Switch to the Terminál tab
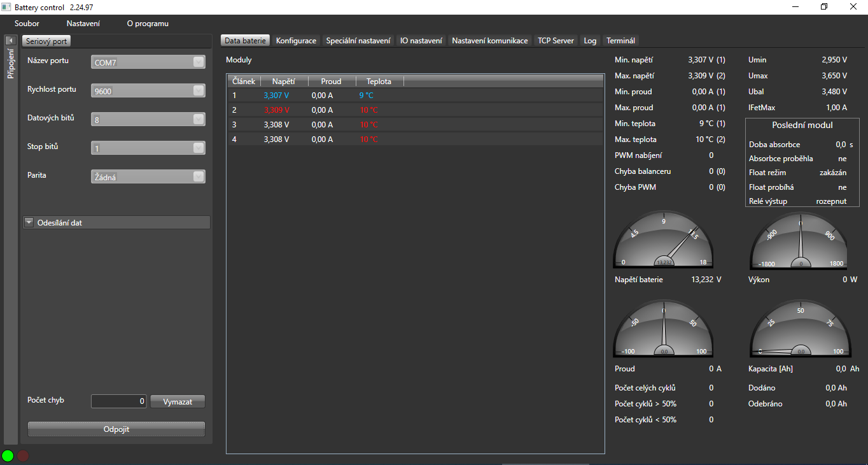Screen dimensions: 868x465 coord(620,41)
